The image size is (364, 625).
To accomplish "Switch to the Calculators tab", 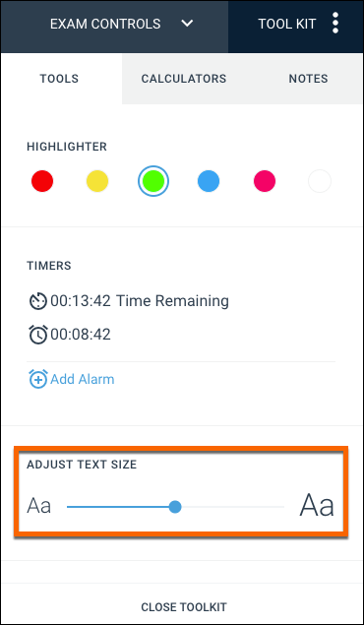I will coord(184,79).
